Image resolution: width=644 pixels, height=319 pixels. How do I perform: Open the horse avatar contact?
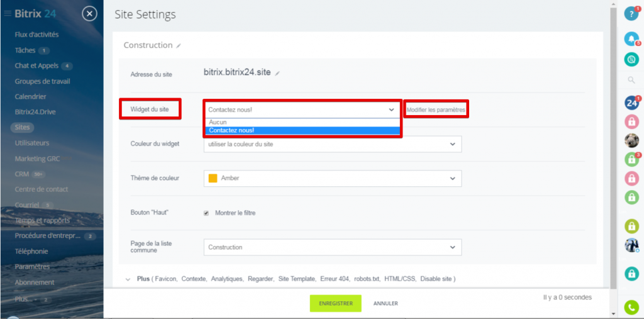[631, 245]
